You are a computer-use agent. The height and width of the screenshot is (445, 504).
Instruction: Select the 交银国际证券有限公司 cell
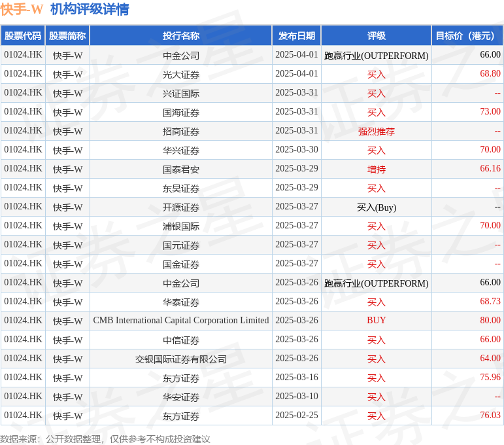click(181, 359)
